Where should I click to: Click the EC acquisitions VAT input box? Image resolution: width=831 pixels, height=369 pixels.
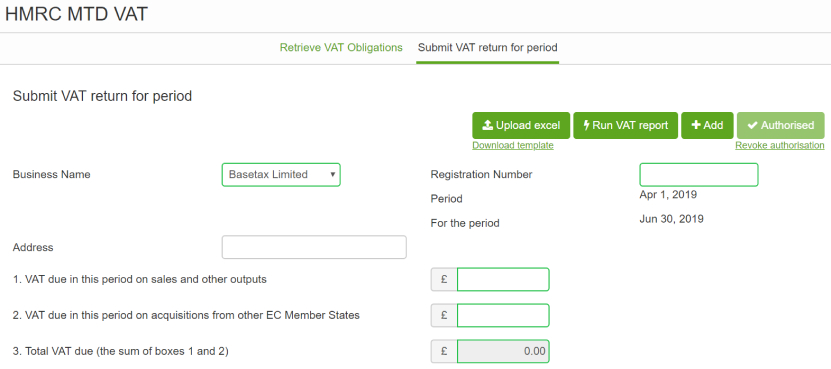pos(503,315)
